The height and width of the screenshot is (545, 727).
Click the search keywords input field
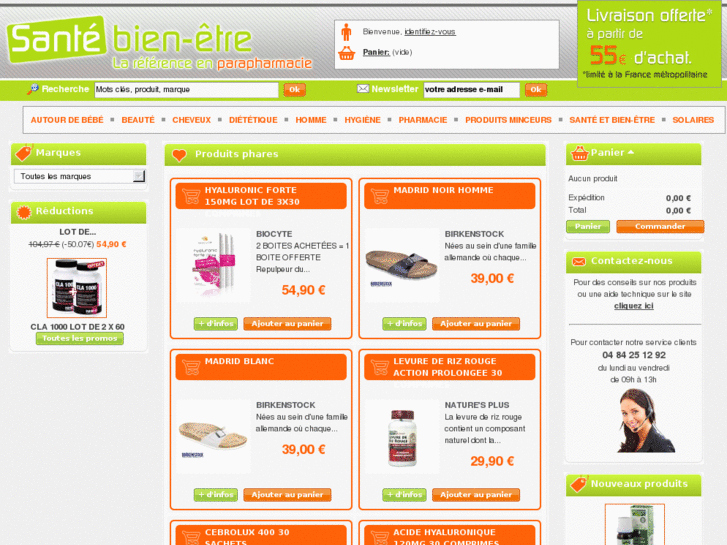(186, 90)
